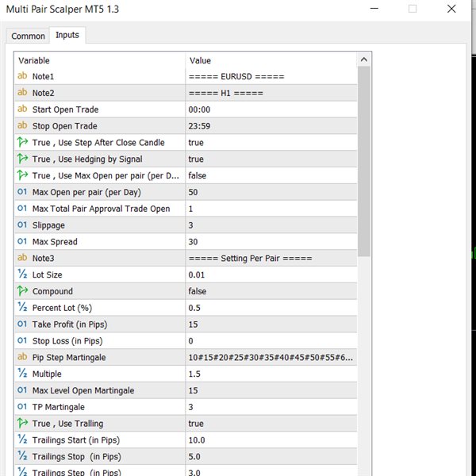The image size is (476, 476).
Task: Click the Pip Step Martingale value string
Action: tap(271, 357)
